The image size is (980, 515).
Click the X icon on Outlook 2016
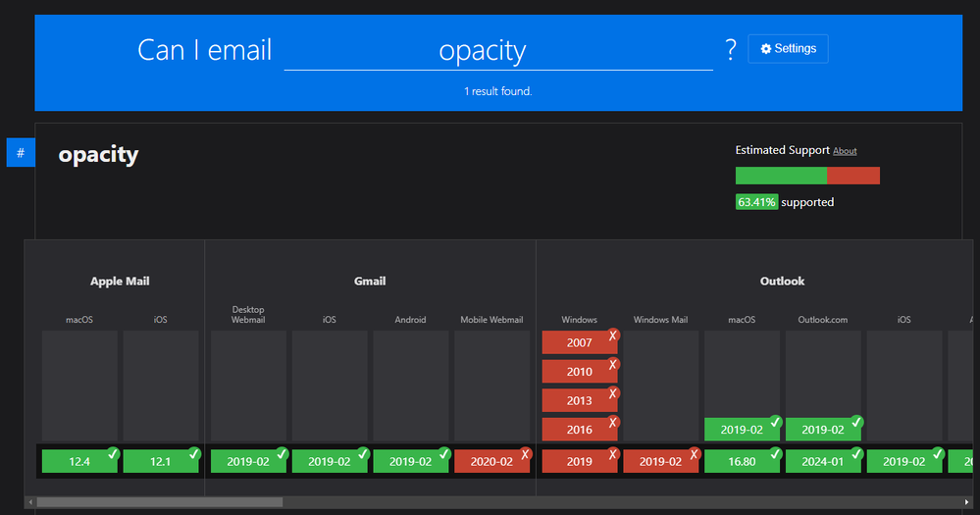(613, 422)
